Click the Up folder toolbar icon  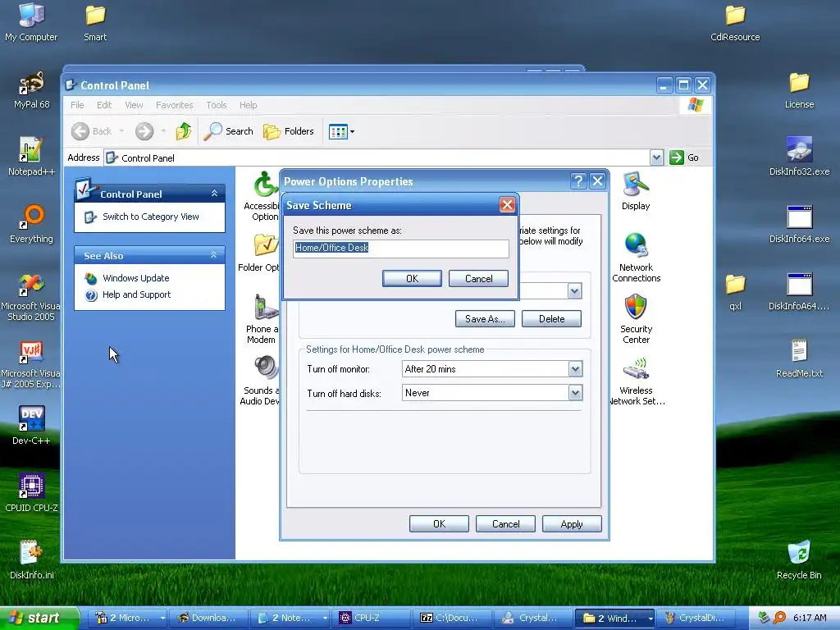(x=184, y=131)
